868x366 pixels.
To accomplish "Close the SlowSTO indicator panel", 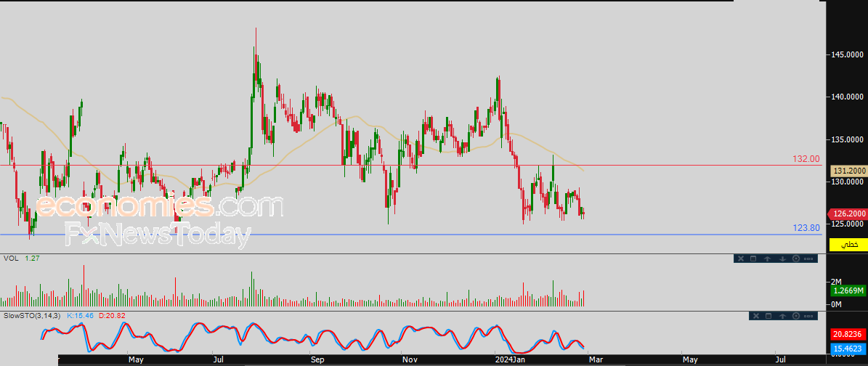I will coord(756,316).
